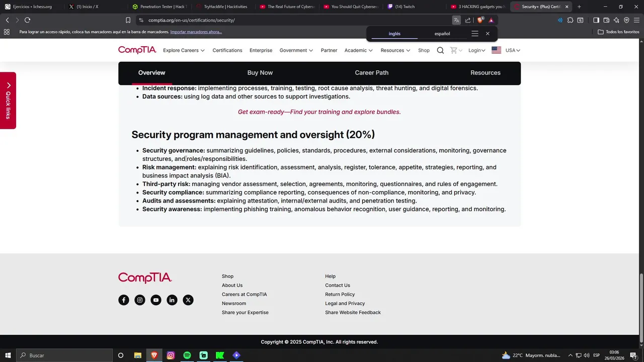Image resolution: width=644 pixels, height=362 pixels.
Task: Visit CompTIA's Facebook page icon
Action: click(124, 300)
